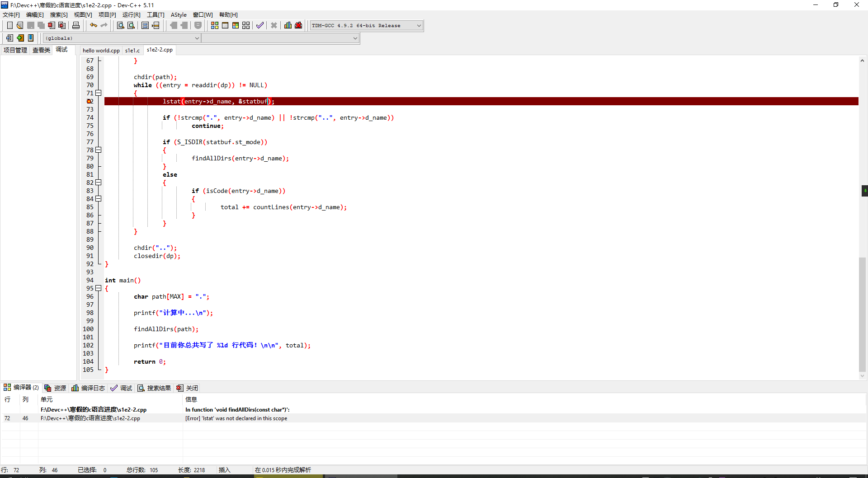Click the Close file icon
The height and width of the screenshot is (478, 868).
[x=52, y=25]
